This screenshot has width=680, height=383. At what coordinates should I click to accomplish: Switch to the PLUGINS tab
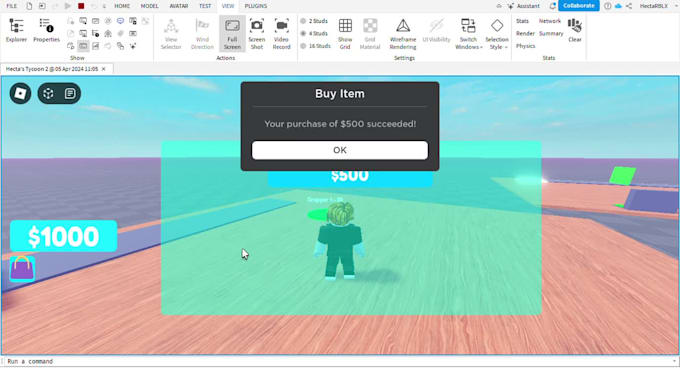pyautogui.click(x=256, y=6)
